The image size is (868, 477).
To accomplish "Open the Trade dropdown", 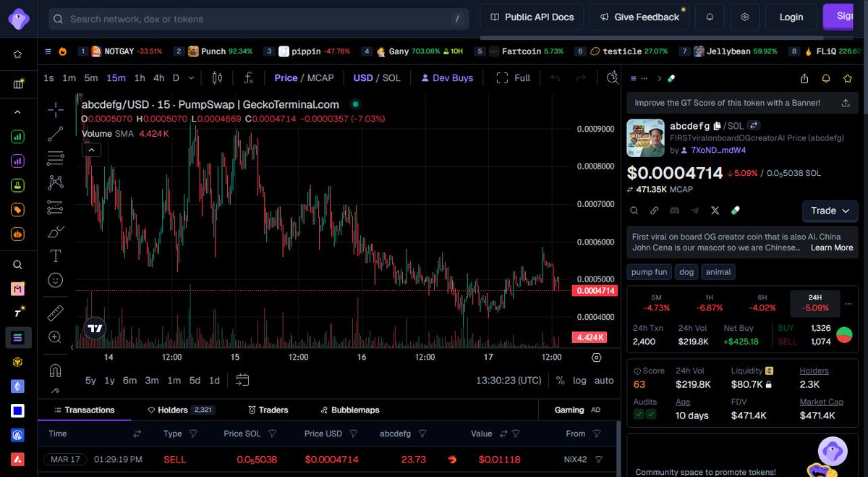I will click(x=830, y=211).
